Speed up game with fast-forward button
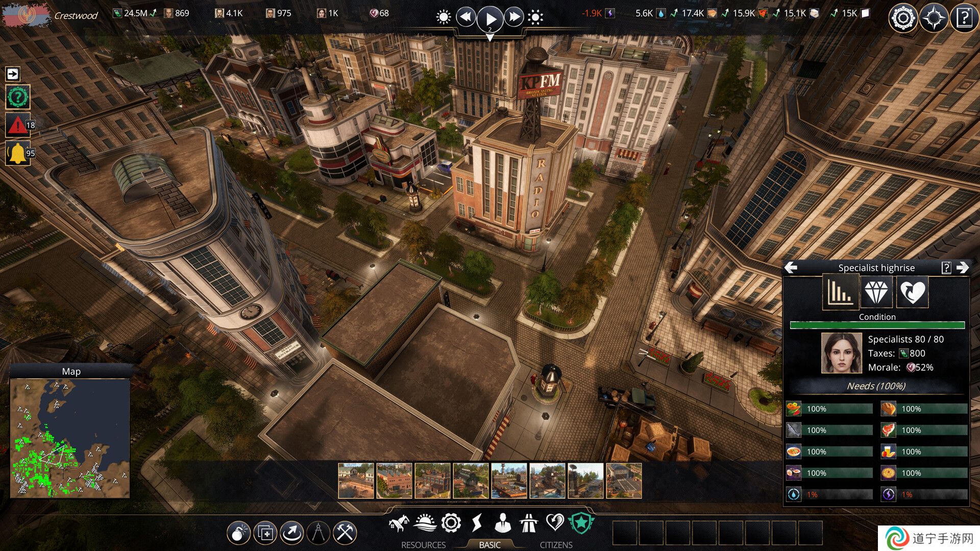Image resolution: width=980 pixels, height=551 pixels. coord(514,17)
